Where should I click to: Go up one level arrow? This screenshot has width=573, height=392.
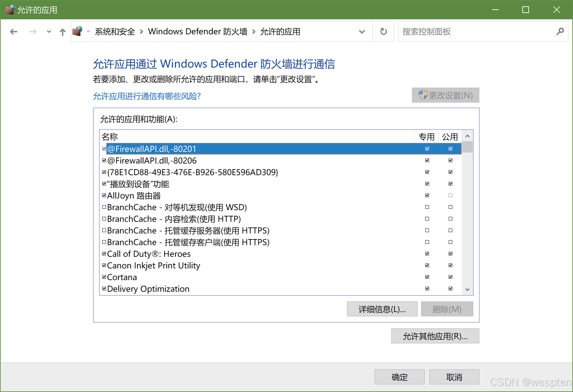click(x=63, y=32)
